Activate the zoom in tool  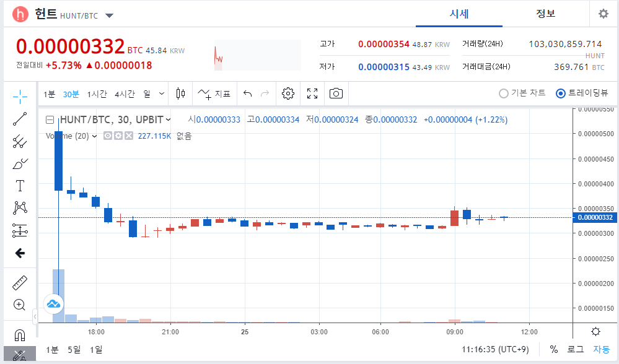(x=20, y=305)
